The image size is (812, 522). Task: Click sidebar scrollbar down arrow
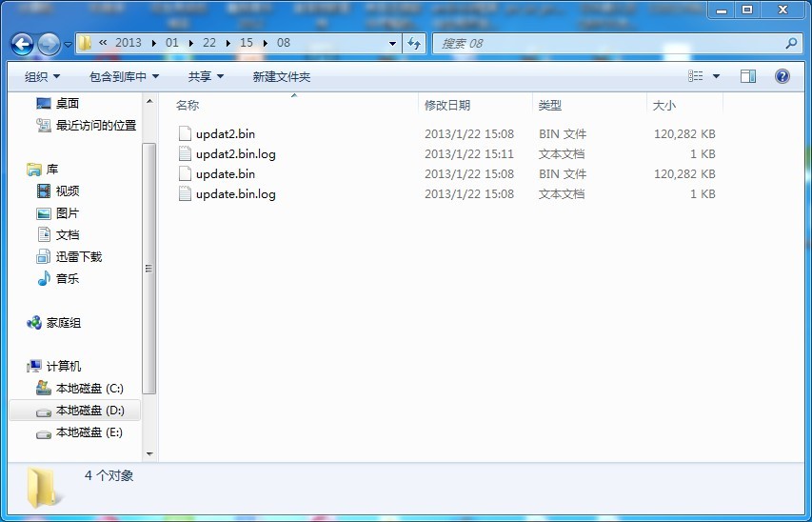pos(149,454)
